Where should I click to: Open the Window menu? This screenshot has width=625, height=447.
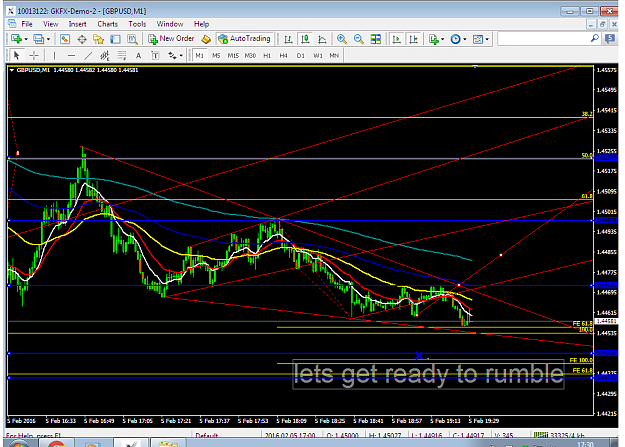[170, 24]
